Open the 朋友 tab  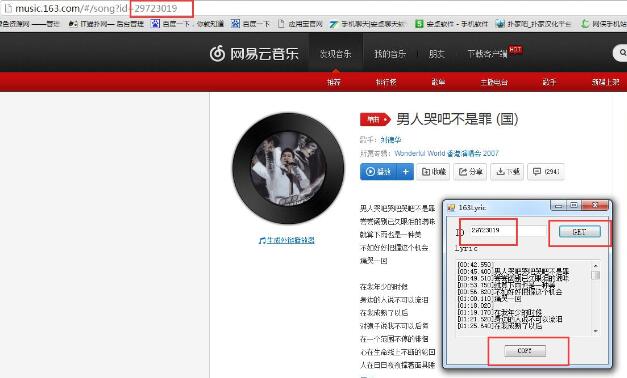[x=437, y=54]
